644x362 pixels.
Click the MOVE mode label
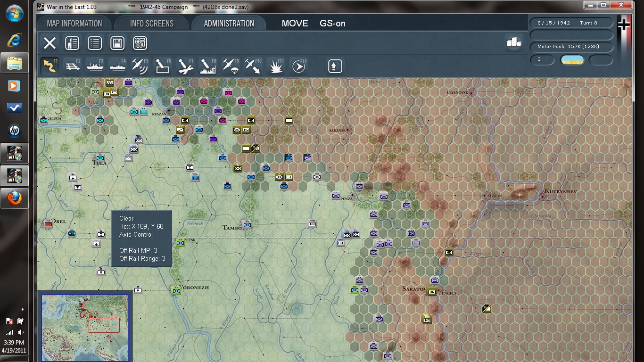pyautogui.click(x=295, y=24)
